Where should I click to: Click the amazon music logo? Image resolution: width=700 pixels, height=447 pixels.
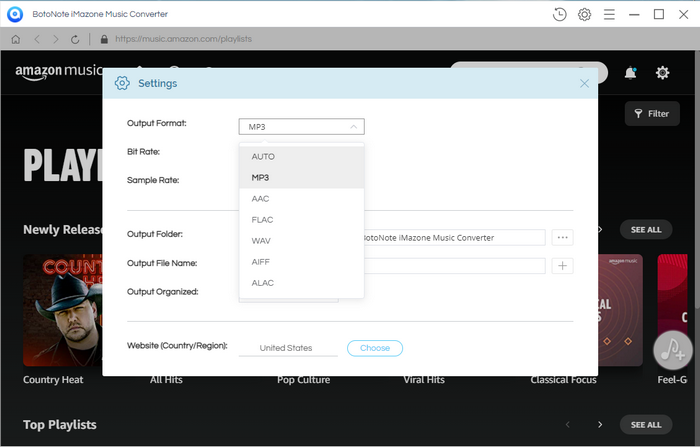[59, 72]
